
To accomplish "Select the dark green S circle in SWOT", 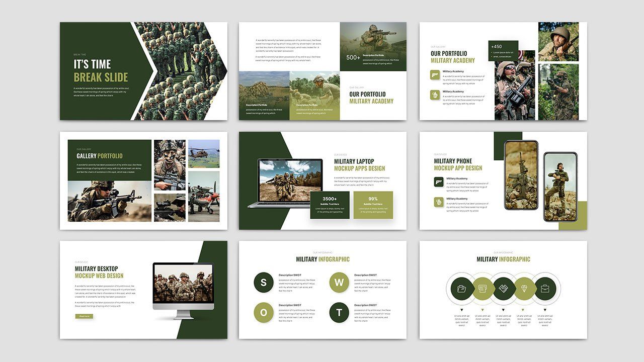I will click(264, 283).
